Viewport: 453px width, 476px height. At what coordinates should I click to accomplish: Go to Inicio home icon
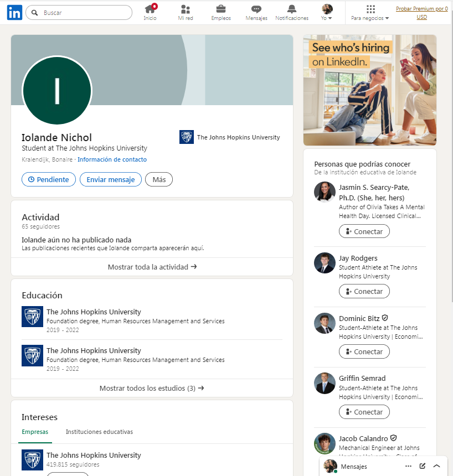point(150,12)
